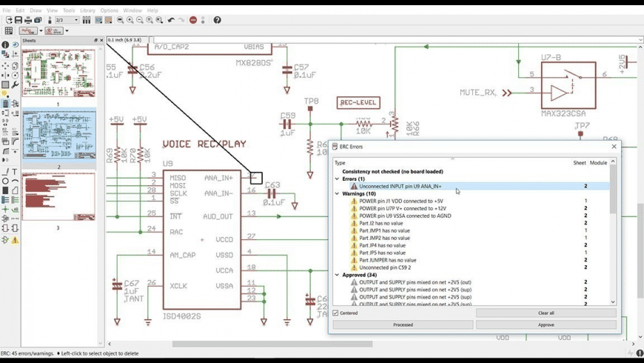Screen dimensions: 644x363
Task: Click the Approve button
Action: pyautogui.click(x=546, y=324)
